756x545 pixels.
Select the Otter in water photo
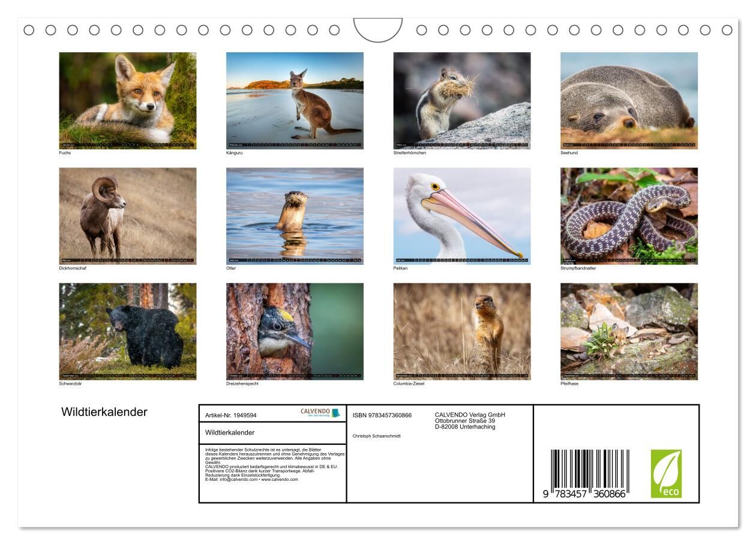coord(295,216)
